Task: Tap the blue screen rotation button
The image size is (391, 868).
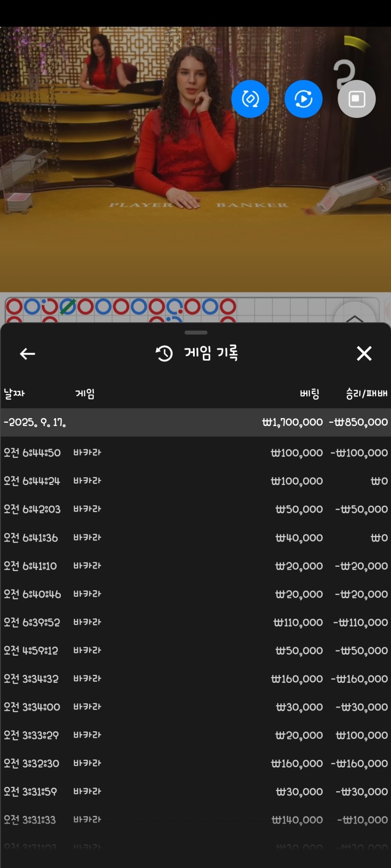Action: coord(250,99)
